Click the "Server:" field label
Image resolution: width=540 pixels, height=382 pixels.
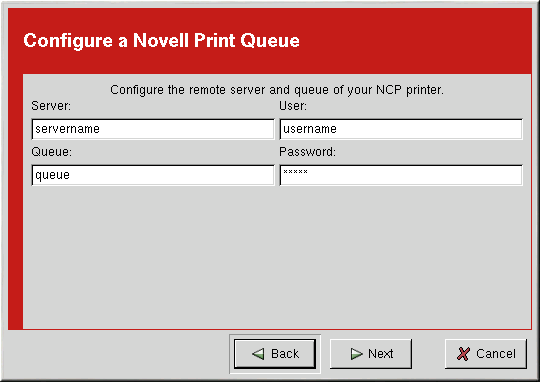point(51,106)
